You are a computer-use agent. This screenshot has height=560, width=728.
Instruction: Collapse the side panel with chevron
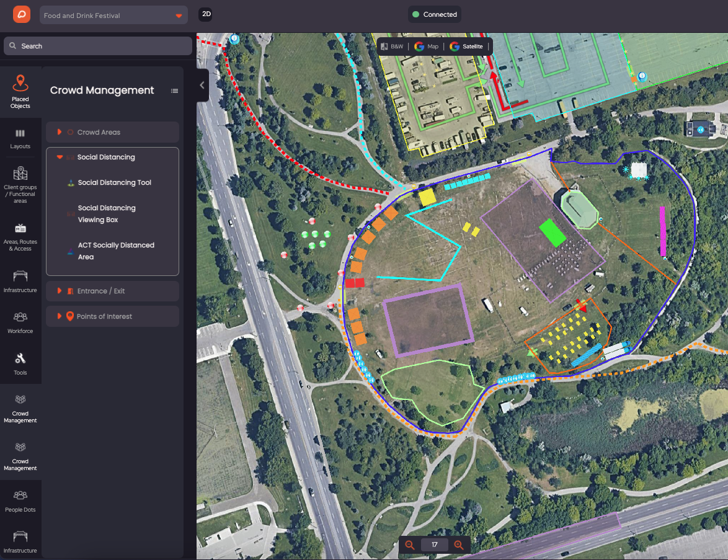tap(202, 85)
